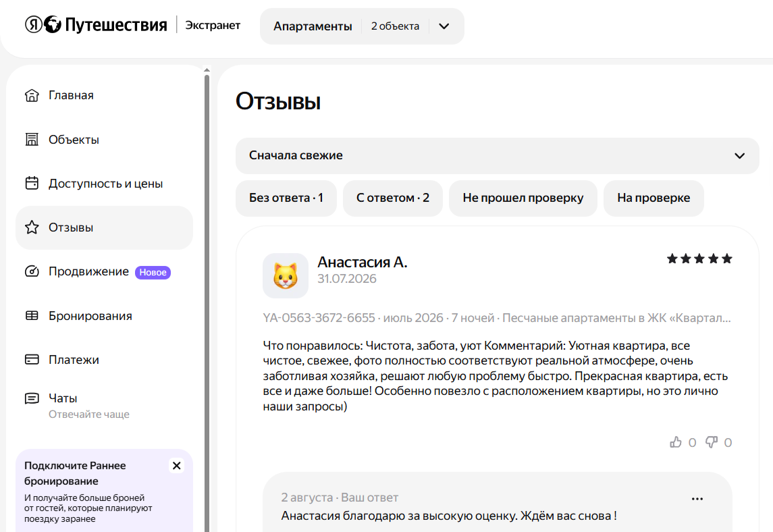Open the Экстранет link in header
This screenshot has height=532, width=773.
pos(213,25)
